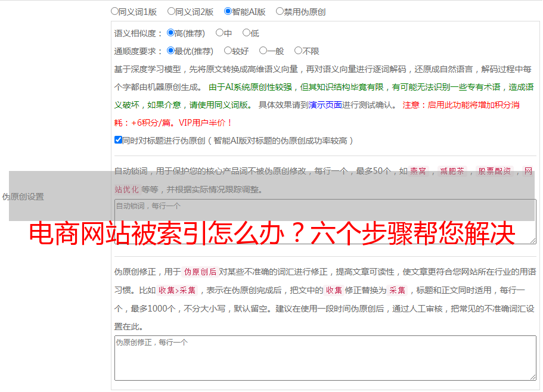The width and height of the screenshot is (543, 392).
Task: Set 通顺度要求 to 最优(推荐)
Action: click(x=170, y=51)
